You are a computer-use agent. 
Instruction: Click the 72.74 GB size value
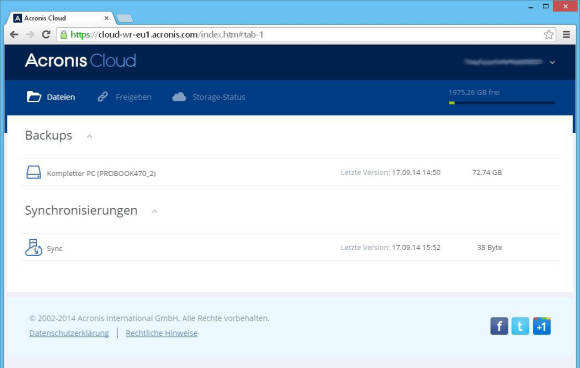[x=487, y=172]
